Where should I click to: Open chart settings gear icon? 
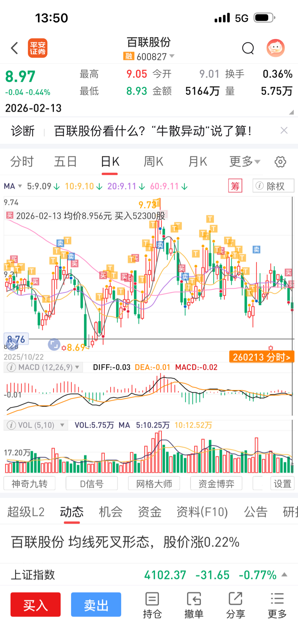280,162
